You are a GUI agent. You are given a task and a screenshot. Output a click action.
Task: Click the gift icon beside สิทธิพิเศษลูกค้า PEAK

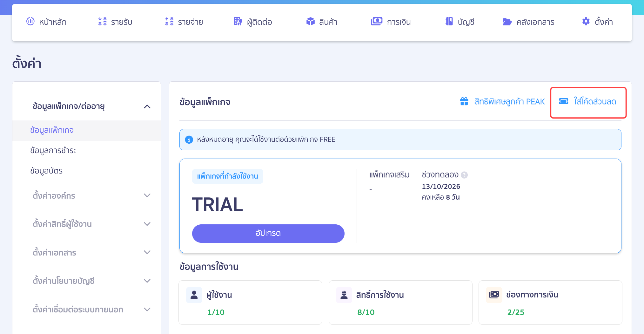(x=464, y=101)
